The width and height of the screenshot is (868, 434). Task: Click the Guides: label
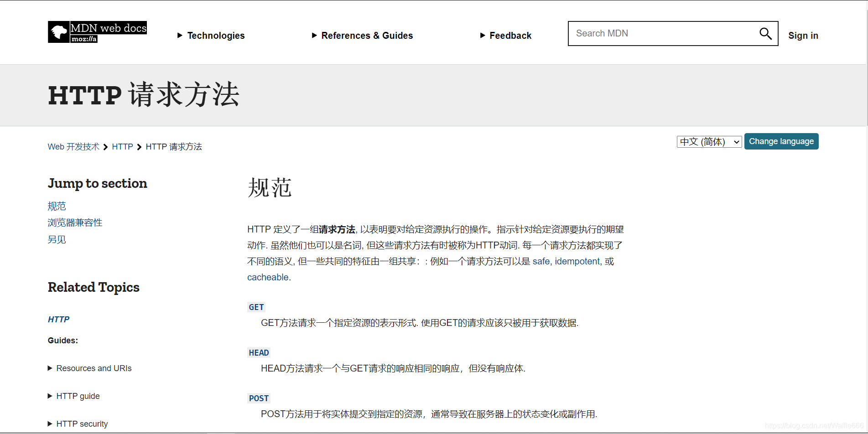tap(63, 341)
